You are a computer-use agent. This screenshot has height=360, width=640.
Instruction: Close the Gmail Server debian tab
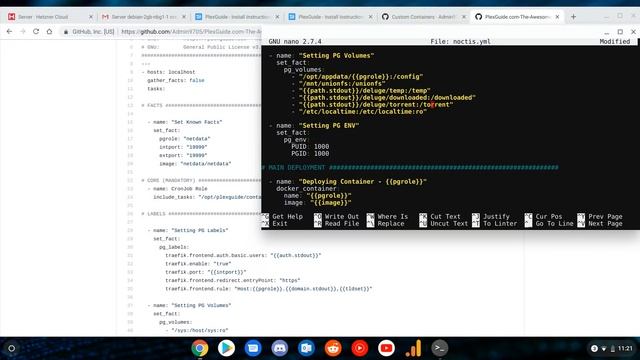pos(184,17)
